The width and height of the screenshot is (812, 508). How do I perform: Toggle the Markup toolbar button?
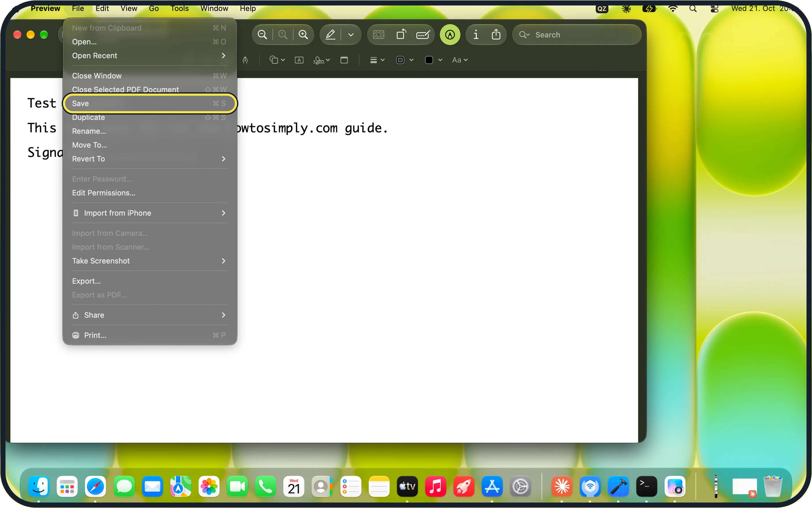click(x=450, y=35)
